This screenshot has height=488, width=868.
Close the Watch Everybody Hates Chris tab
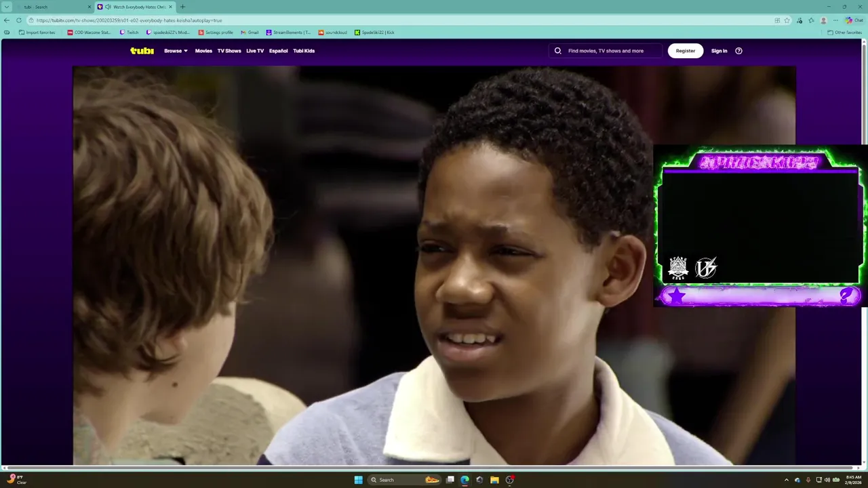(x=171, y=7)
